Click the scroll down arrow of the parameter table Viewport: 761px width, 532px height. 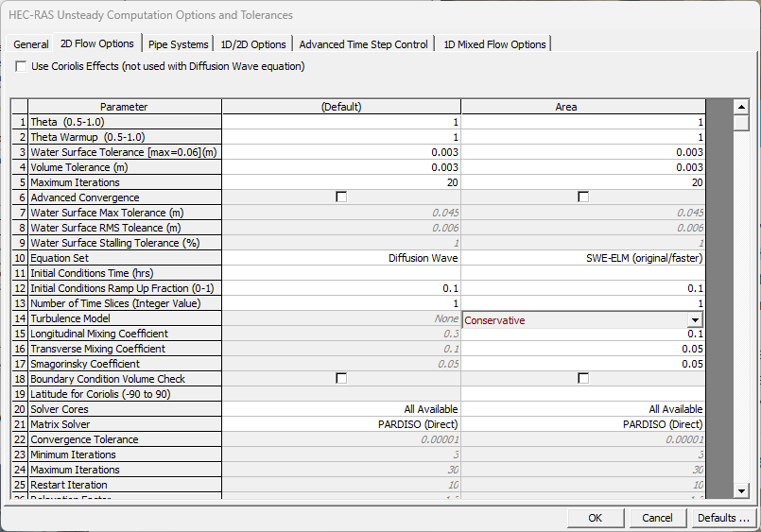click(741, 490)
